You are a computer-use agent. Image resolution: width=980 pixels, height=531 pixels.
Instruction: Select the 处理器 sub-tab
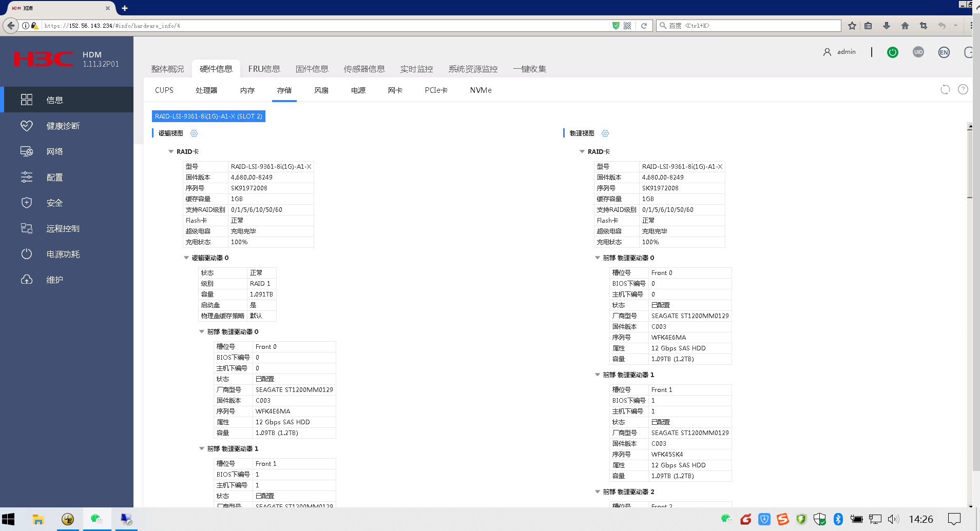point(206,90)
